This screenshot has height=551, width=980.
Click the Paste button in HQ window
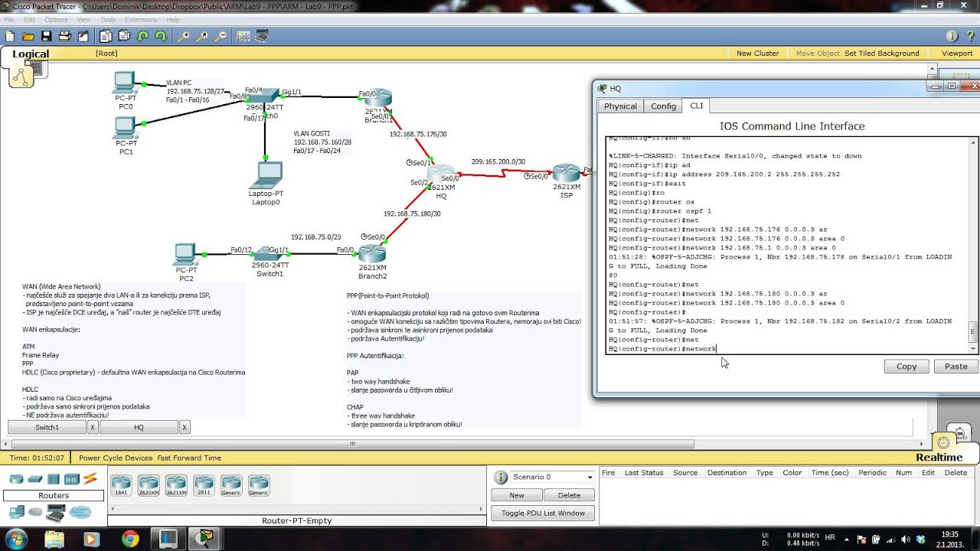[x=955, y=367]
